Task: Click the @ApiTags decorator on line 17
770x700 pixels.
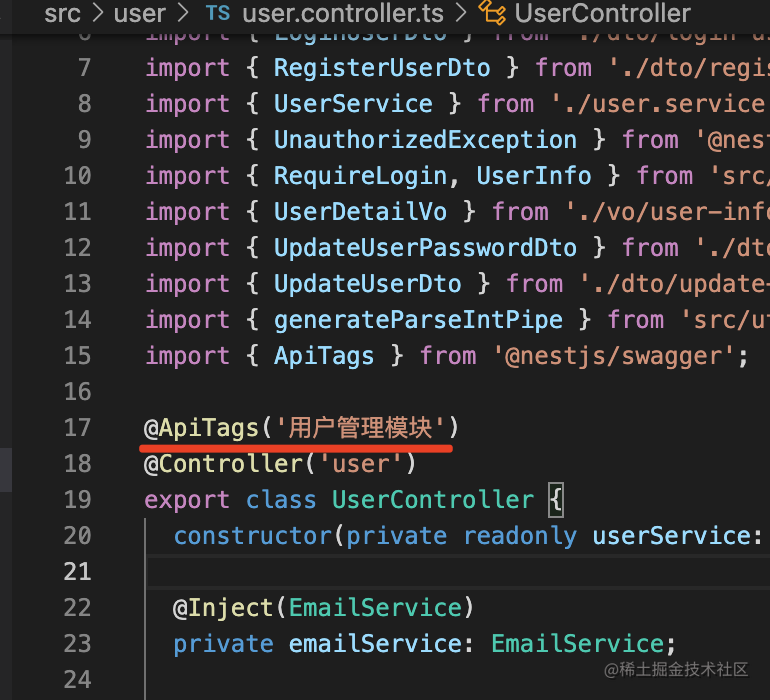Action: coord(201,427)
